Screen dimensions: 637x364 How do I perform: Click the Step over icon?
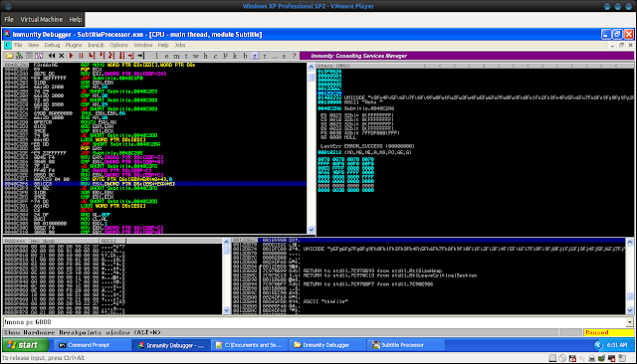(102, 56)
